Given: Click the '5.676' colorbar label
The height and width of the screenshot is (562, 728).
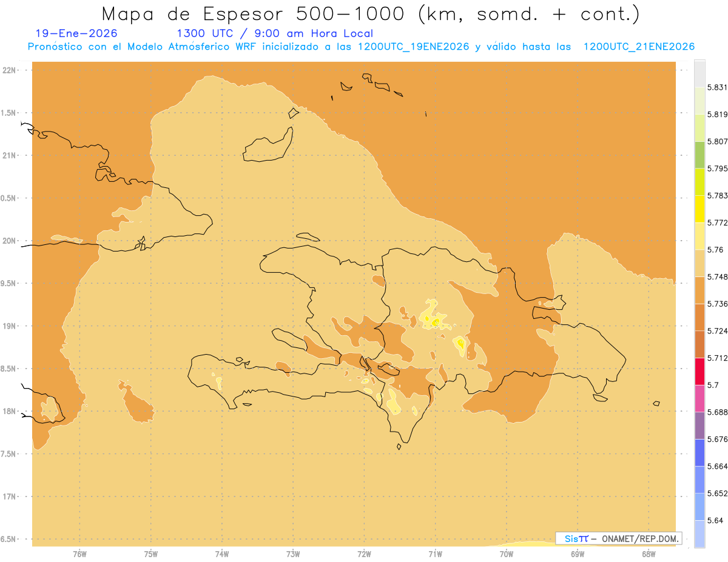Looking at the screenshot, I should pyautogui.click(x=717, y=440).
